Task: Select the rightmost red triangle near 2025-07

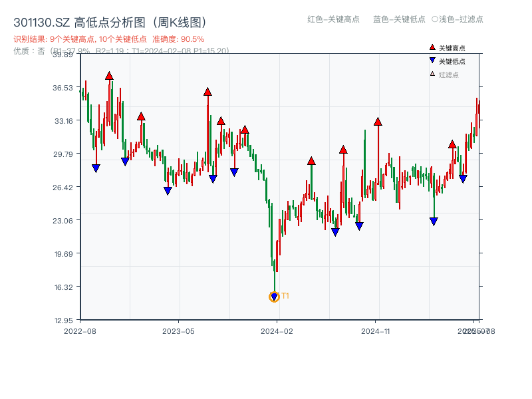Action: click(452, 145)
